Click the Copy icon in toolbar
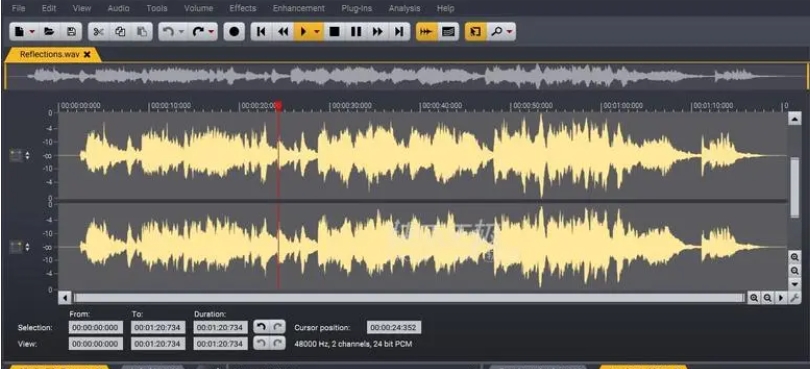 (x=120, y=32)
